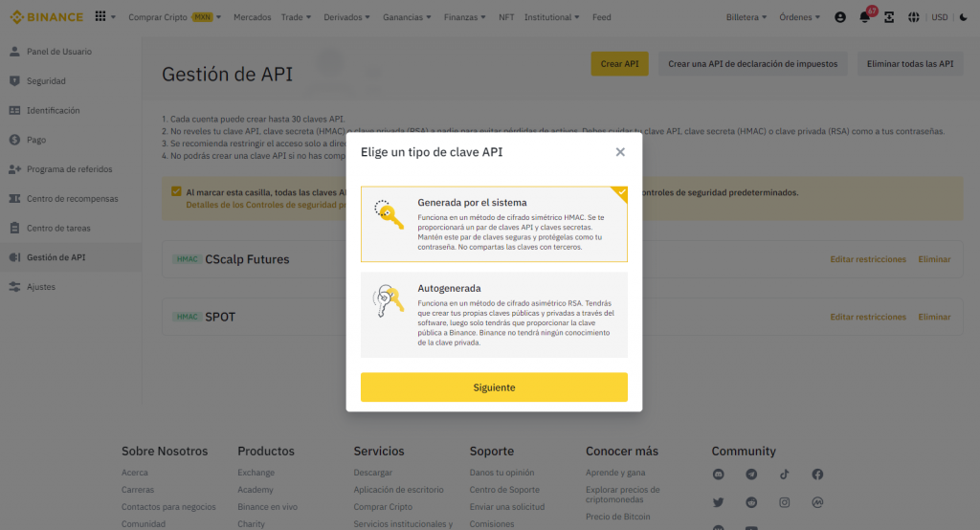This screenshot has height=530, width=980.
Task: Toggle dark mode moon icon
Action: [x=963, y=17]
